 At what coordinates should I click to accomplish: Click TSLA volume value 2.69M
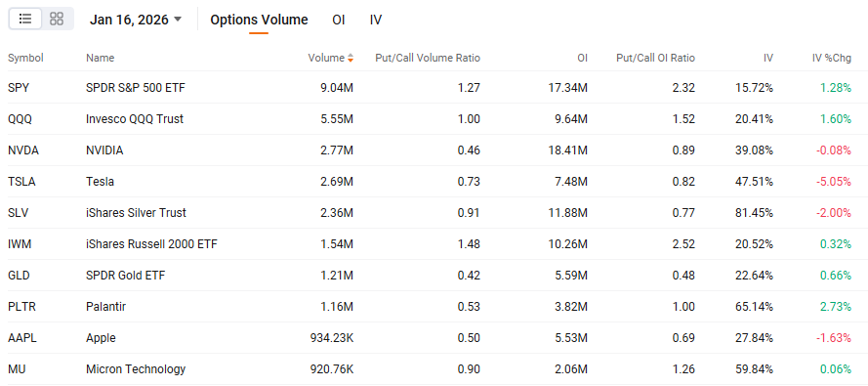(338, 181)
